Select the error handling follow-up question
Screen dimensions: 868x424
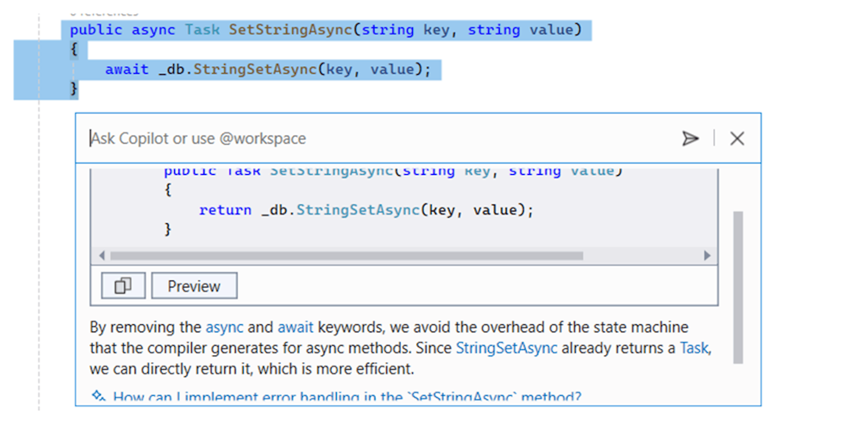(347, 397)
